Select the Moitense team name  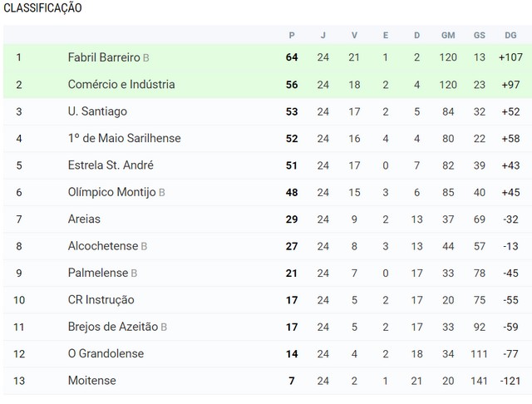click(x=92, y=381)
